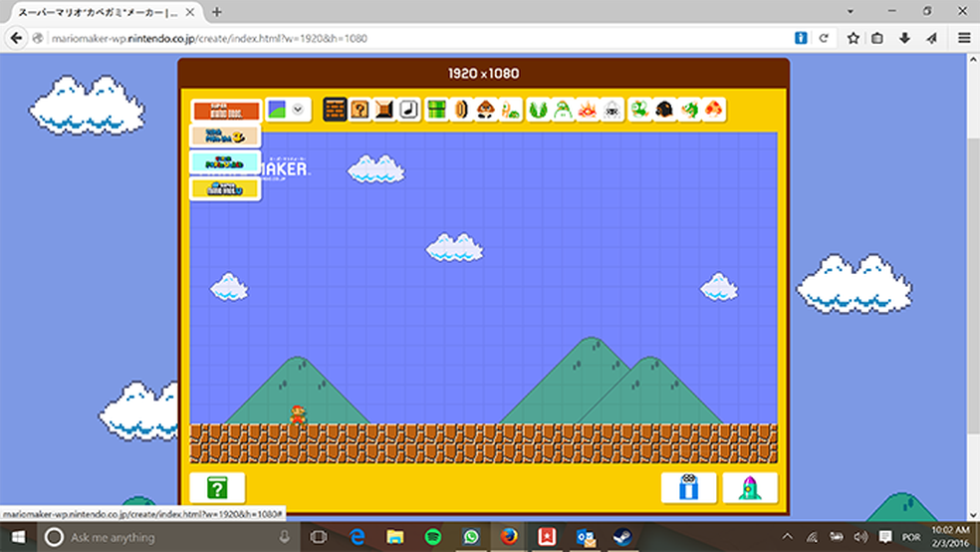Viewport: 980px width, 552px height.
Task: Open the tab list dropdown arrow
Action: click(850, 12)
